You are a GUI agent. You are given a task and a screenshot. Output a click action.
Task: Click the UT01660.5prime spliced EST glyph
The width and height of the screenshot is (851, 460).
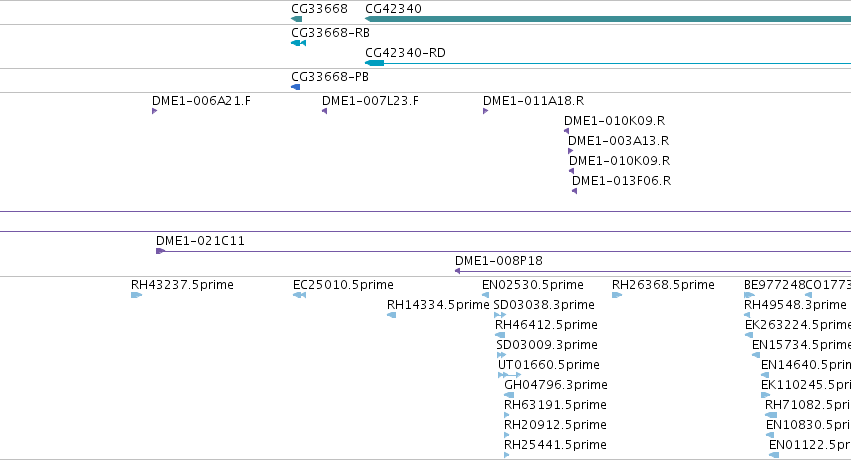pos(509,375)
